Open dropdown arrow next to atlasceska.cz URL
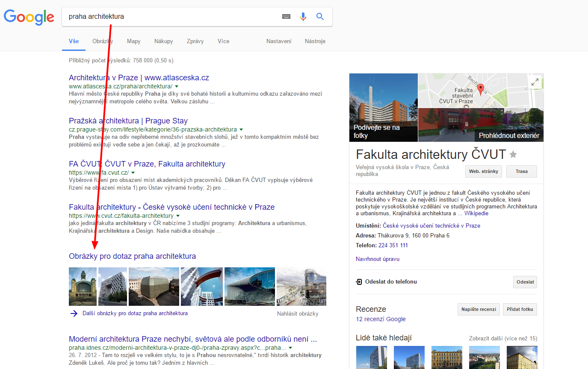588x369 pixels. pos(177,86)
